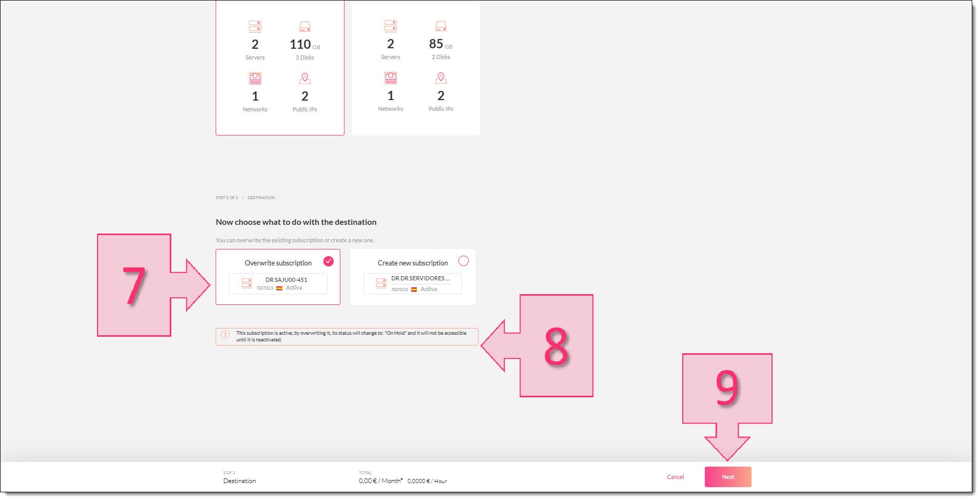
Task: Click the 'Now choose what to do with the destination' heading
Action: 296,222
